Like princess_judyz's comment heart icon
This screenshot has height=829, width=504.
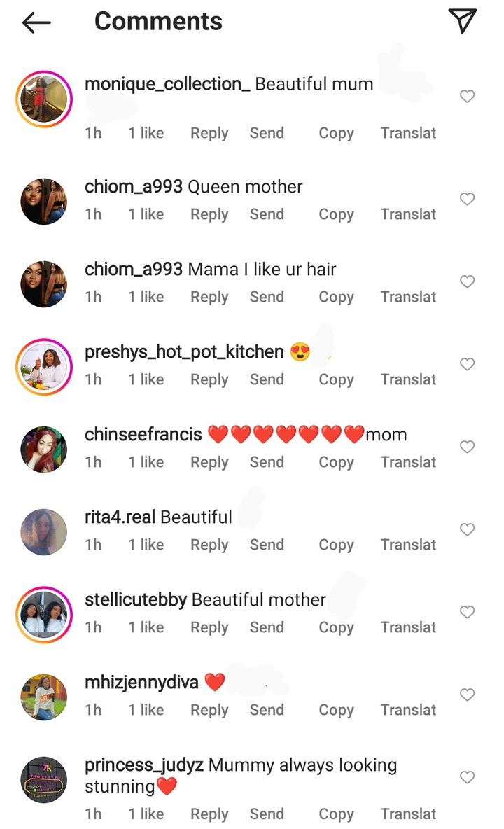(x=467, y=777)
